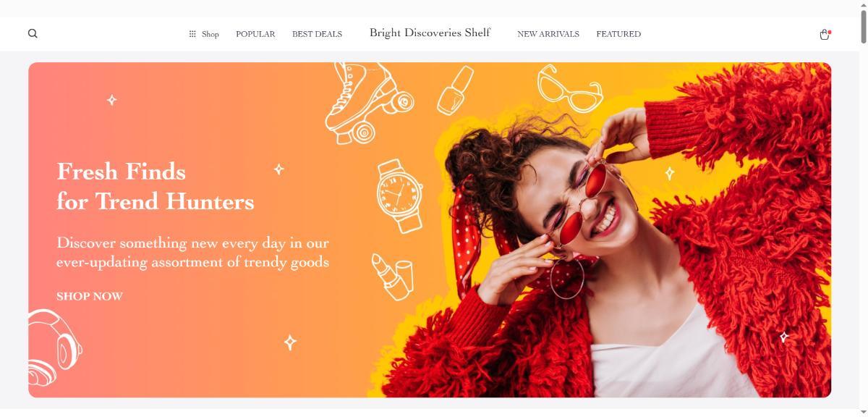The height and width of the screenshot is (417, 868).
Task: Open the search magnifier icon
Action: click(33, 33)
